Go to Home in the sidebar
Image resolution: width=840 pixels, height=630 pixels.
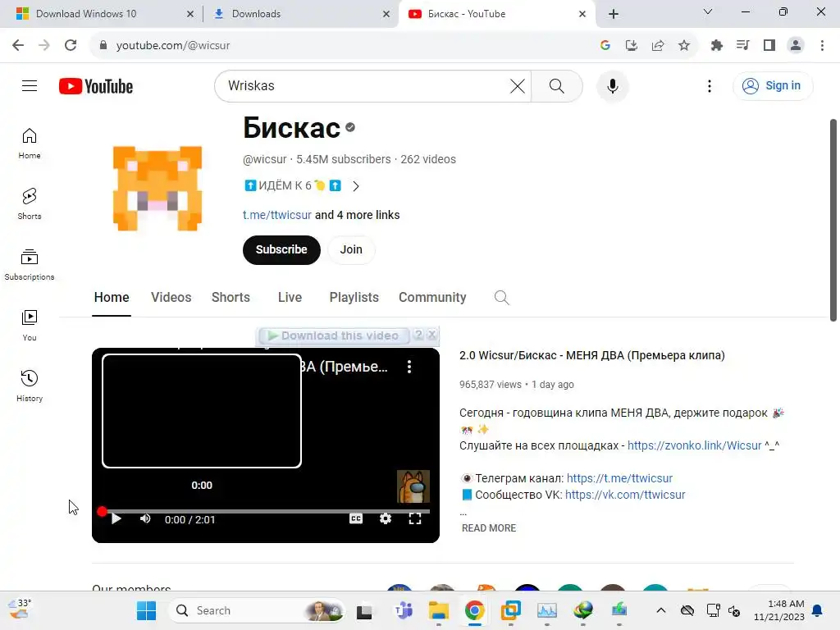tap(30, 144)
